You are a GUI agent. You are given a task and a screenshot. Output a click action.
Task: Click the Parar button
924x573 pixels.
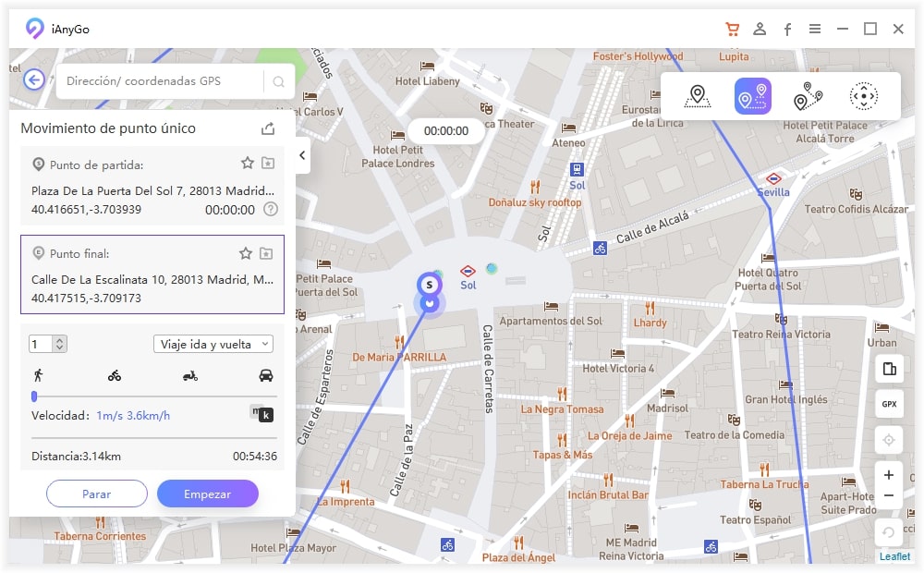click(97, 494)
